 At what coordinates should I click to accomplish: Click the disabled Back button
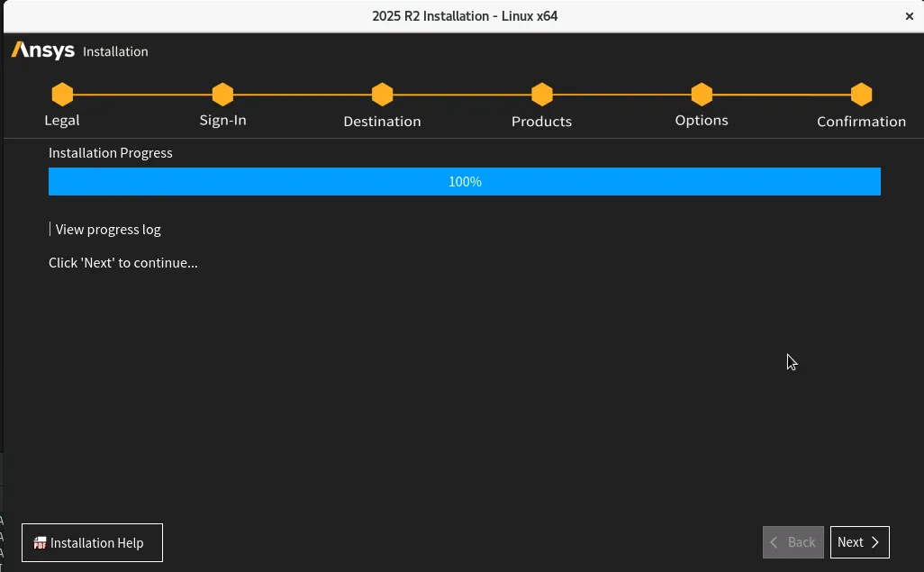[x=793, y=542]
